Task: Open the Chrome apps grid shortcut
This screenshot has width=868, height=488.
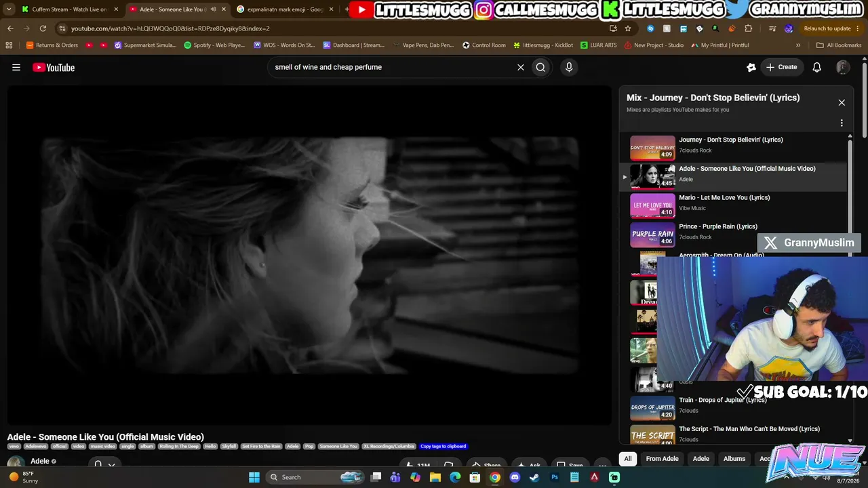Action: pyautogui.click(x=9, y=45)
